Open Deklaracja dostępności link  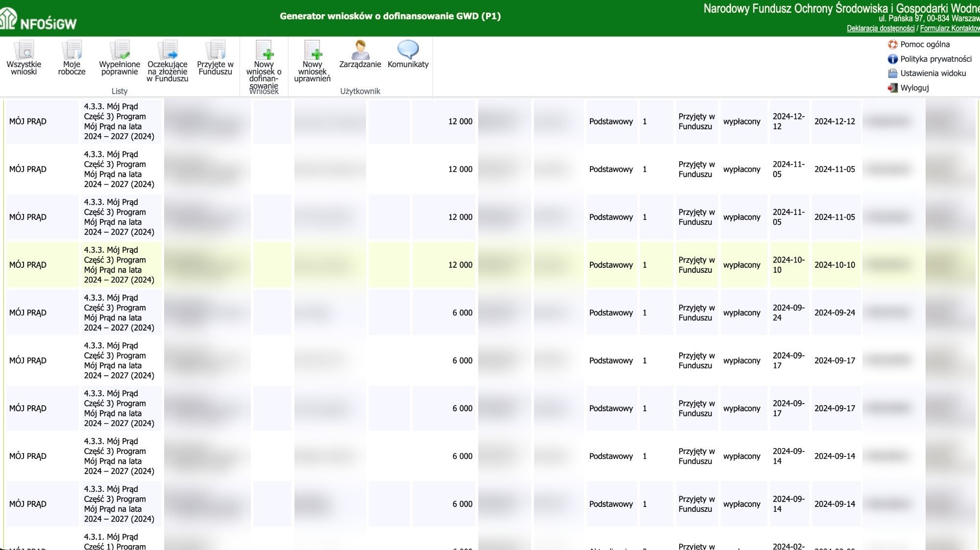coord(881,28)
